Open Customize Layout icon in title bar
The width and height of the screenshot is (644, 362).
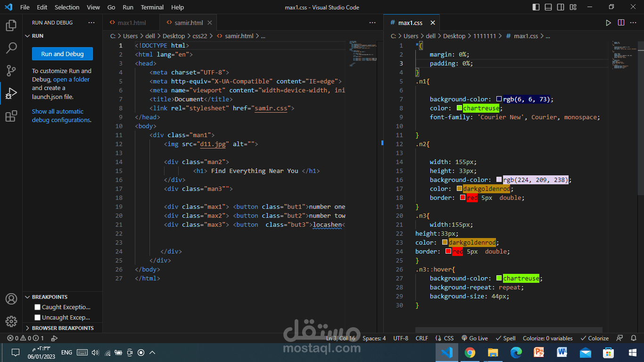pyautogui.click(x=573, y=7)
